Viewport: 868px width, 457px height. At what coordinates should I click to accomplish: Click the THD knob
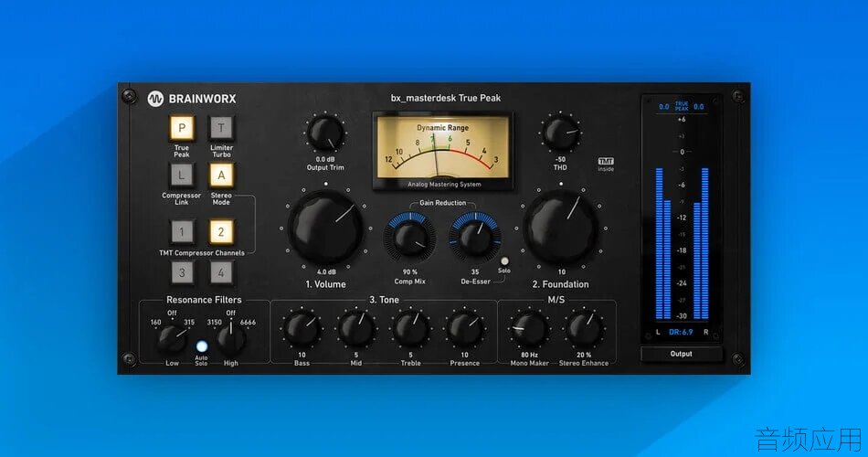560,133
